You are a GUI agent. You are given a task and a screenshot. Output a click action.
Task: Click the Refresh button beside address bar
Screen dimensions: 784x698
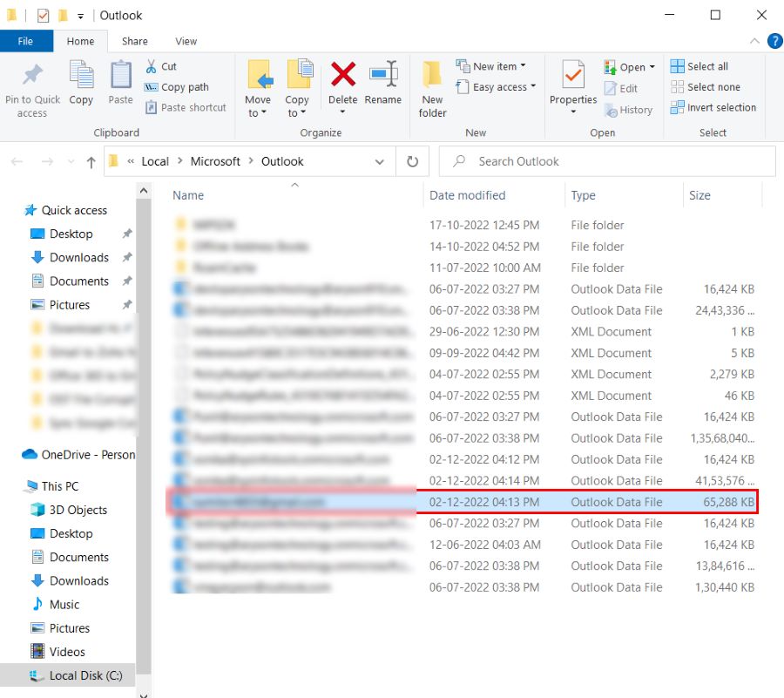coord(412,161)
